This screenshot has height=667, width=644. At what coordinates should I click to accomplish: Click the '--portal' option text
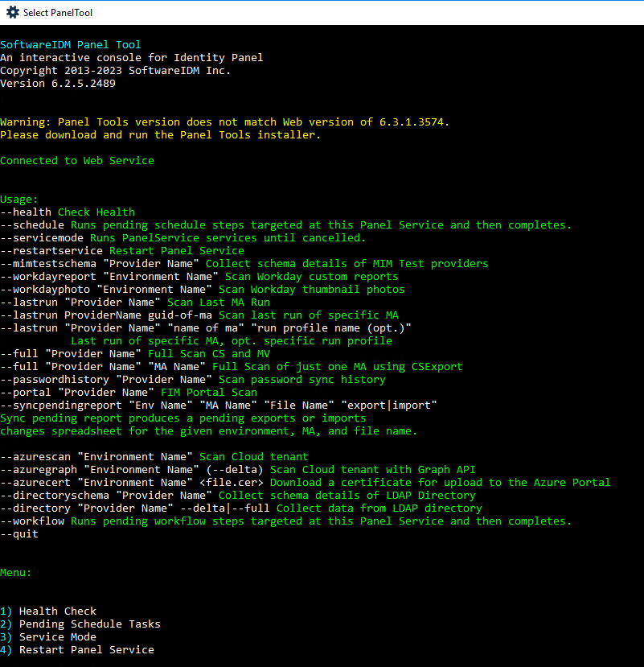point(26,392)
